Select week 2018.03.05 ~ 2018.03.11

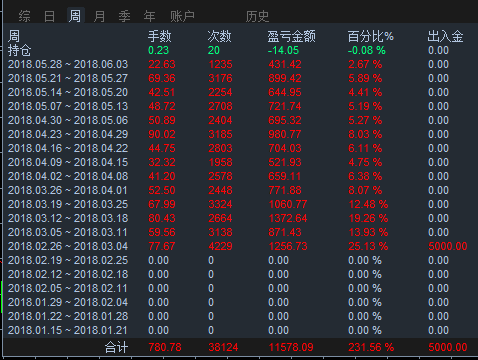(68, 232)
